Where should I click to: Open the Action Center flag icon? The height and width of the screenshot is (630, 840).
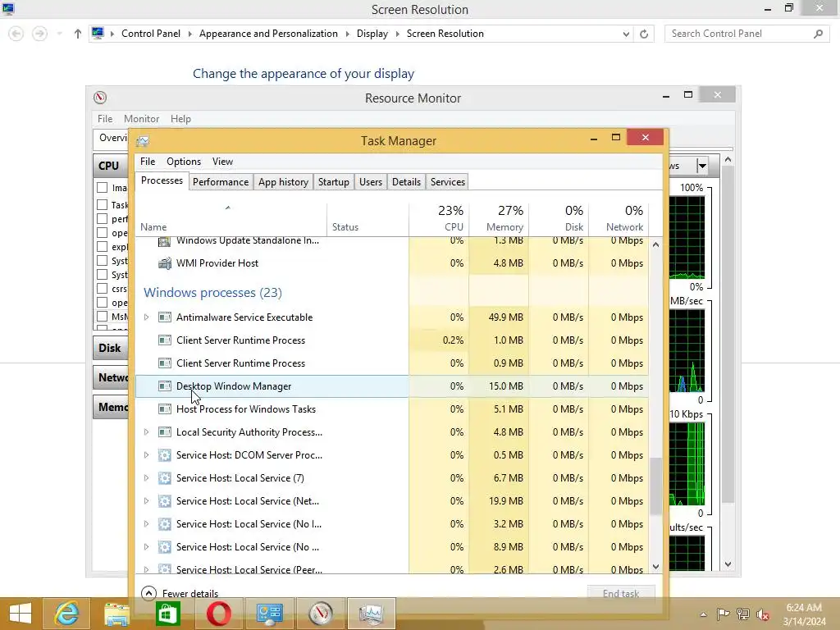click(723, 614)
